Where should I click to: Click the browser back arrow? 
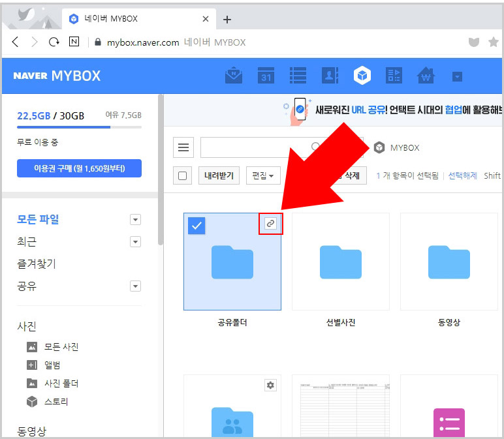click(x=15, y=42)
